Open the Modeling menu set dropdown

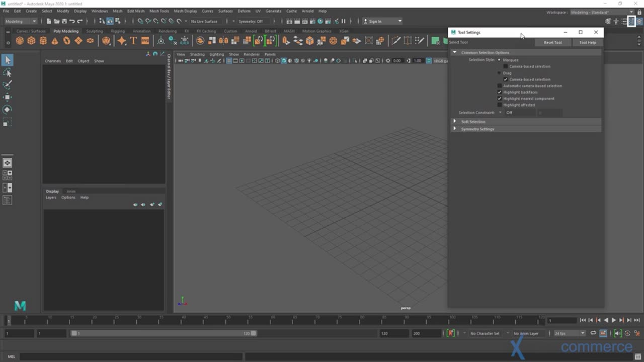[x=21, y=21]
